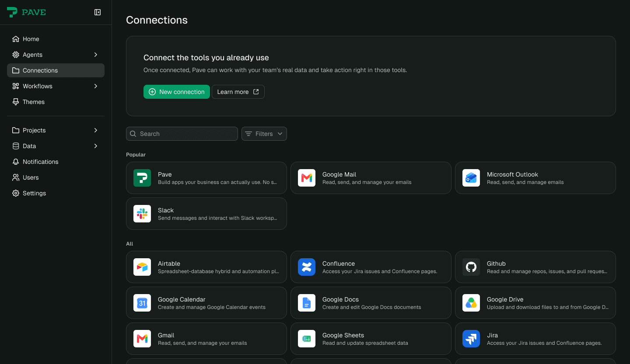This screenshot has height=364, width=630.
Task: Click the Pave logo in the sidebar
Action: [26, 12]
